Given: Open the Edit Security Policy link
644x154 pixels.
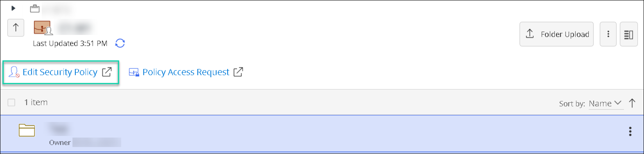Looking at the screenshot, I should coord(60,72).
